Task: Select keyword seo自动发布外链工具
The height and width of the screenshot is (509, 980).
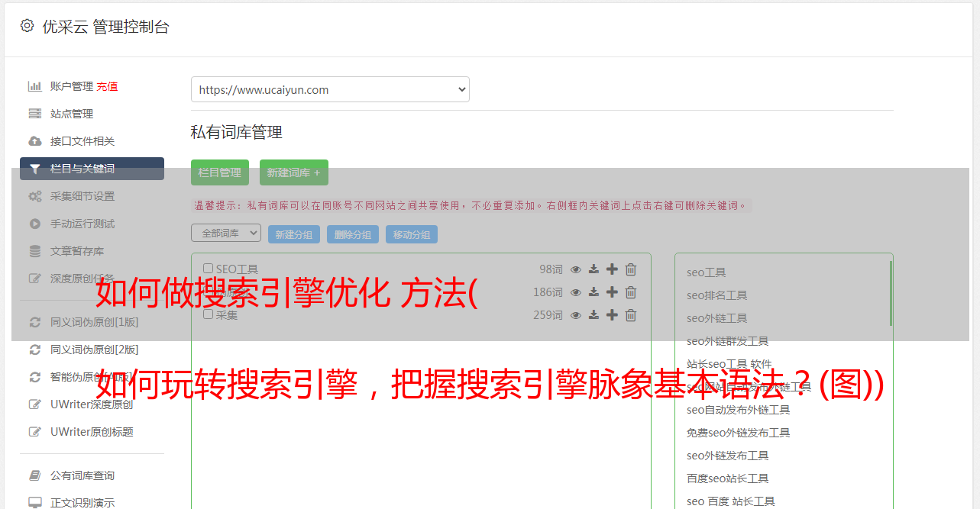Action: click(x=739, y=410)
